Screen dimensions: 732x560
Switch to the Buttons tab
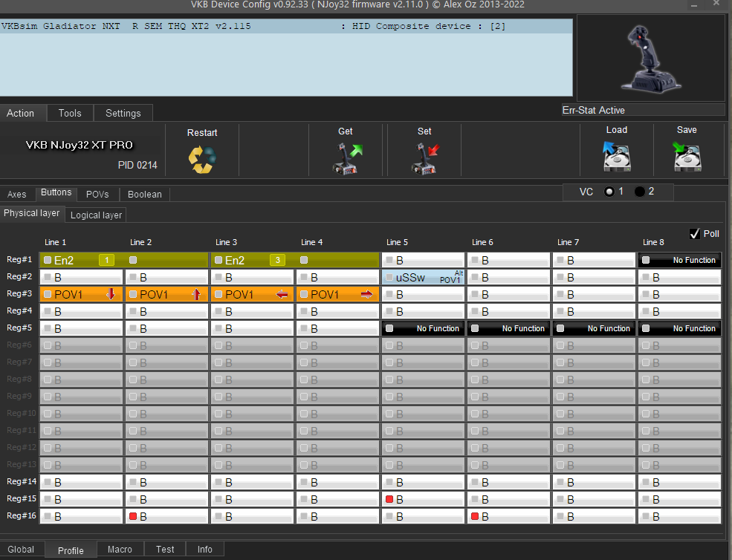[56, 193]
